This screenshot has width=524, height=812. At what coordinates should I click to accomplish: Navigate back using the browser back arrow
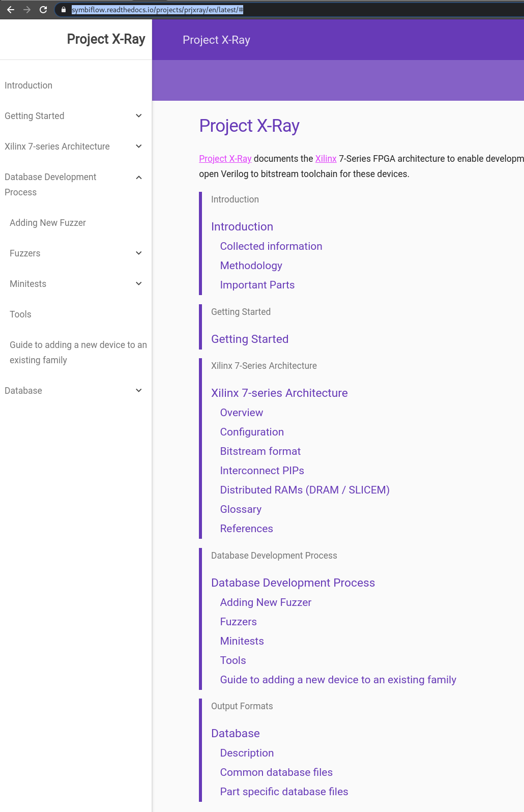click(x=10, y=9)
